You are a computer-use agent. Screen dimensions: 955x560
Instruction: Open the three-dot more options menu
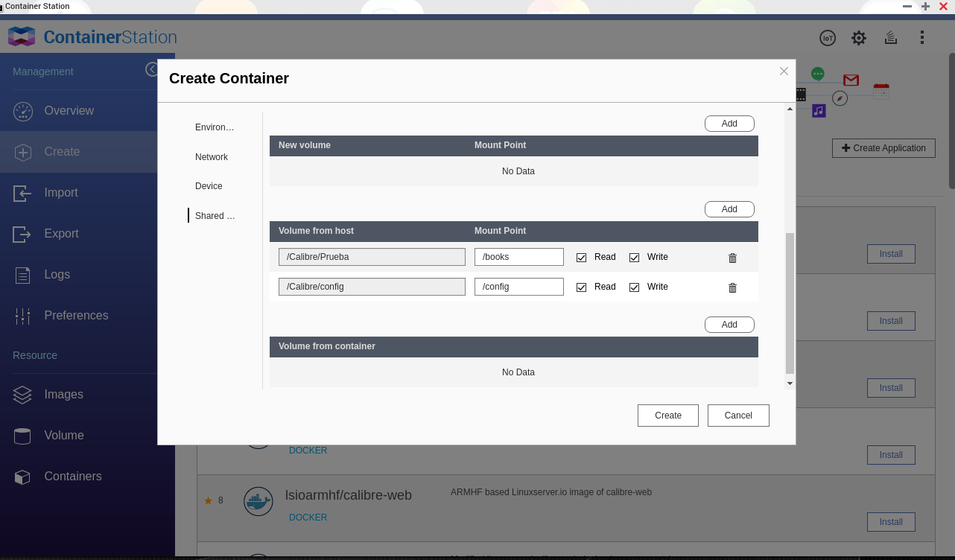[x=922, y=38]
